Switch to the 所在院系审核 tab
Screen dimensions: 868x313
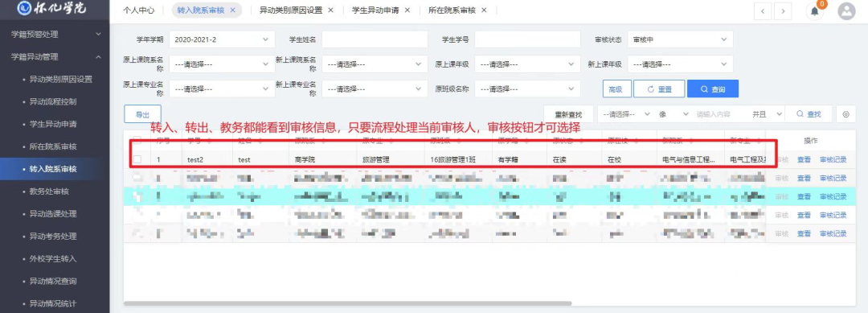tap(452, 10)
